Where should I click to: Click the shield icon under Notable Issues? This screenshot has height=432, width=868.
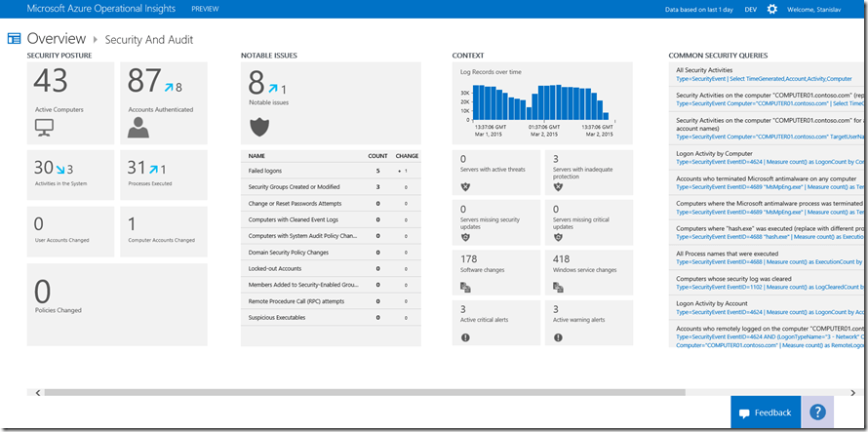[x=259, y=126]
